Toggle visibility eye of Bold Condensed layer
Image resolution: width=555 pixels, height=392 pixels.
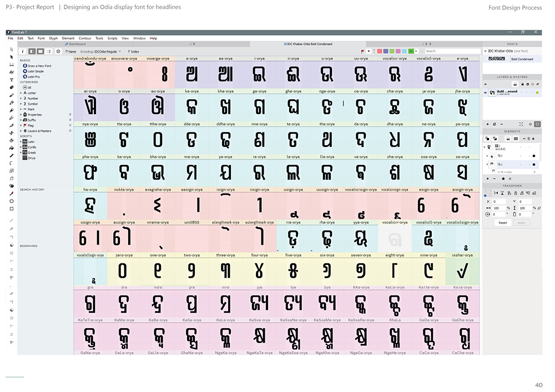pos(486,93)
